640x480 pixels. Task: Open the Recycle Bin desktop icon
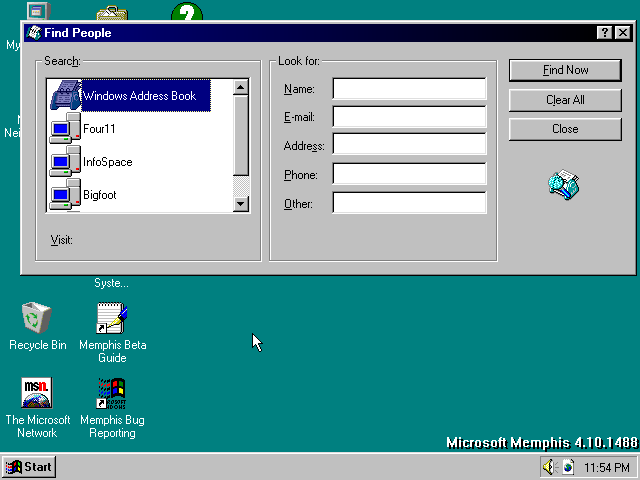(37, 326)
